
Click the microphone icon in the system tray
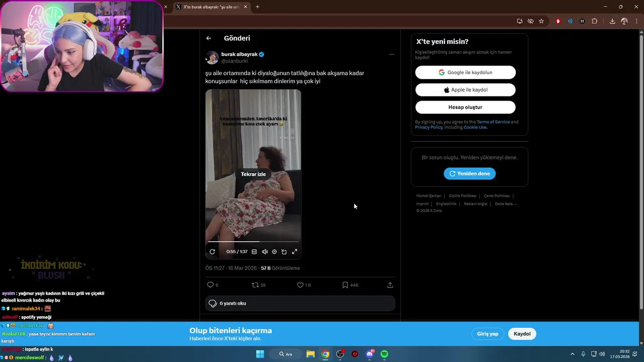583,354
